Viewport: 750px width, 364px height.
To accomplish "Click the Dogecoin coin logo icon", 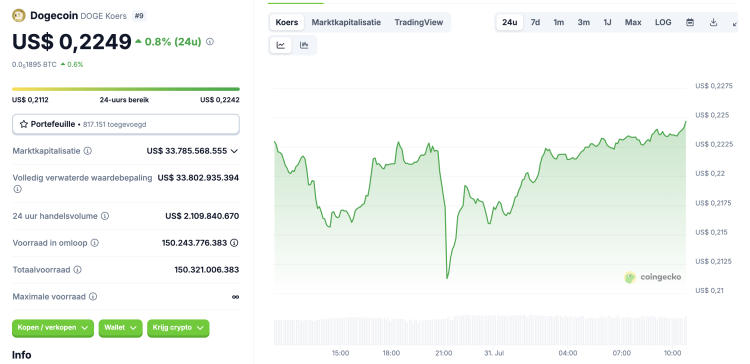I will click(19, 16).
